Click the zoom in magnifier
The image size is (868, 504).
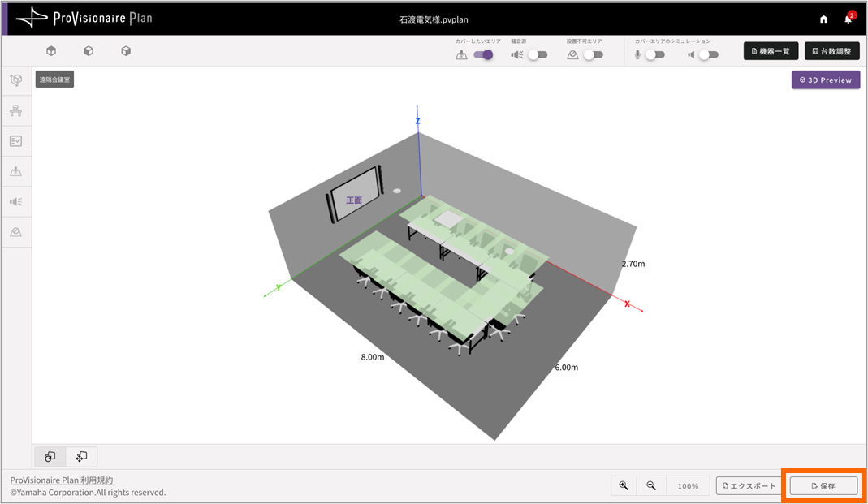624,485
